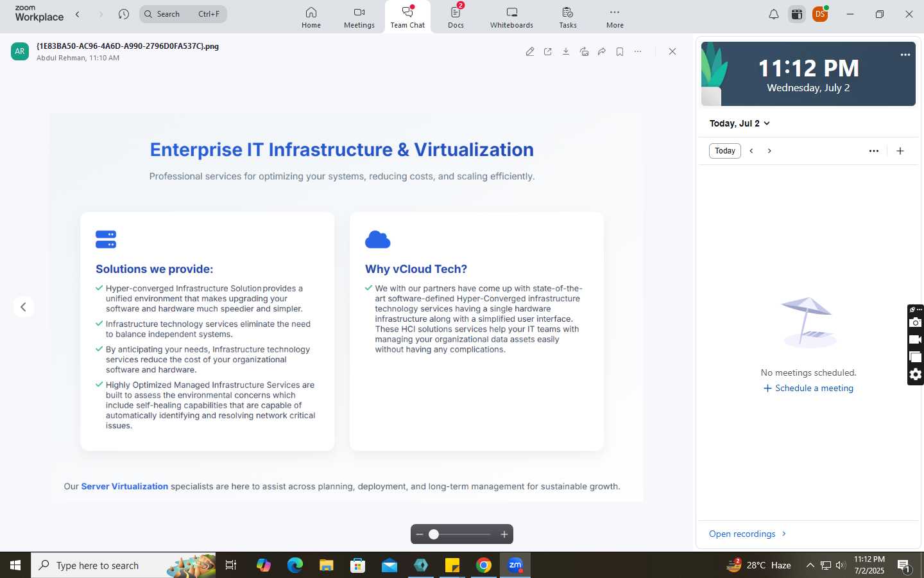Click the gallery icon on side toolbar
This screenshot has width=924, height=578.
[x=916, y=357]
